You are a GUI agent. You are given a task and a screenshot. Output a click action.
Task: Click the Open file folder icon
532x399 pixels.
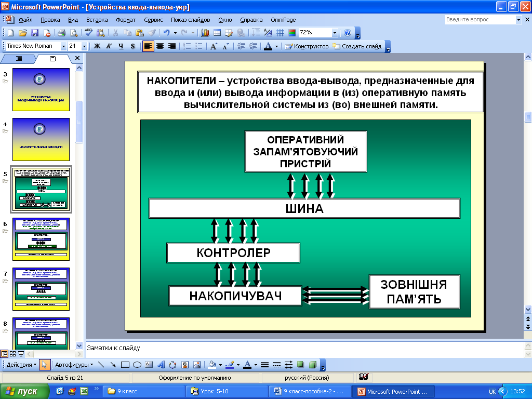pyautogui.click(x=23, y=33)
